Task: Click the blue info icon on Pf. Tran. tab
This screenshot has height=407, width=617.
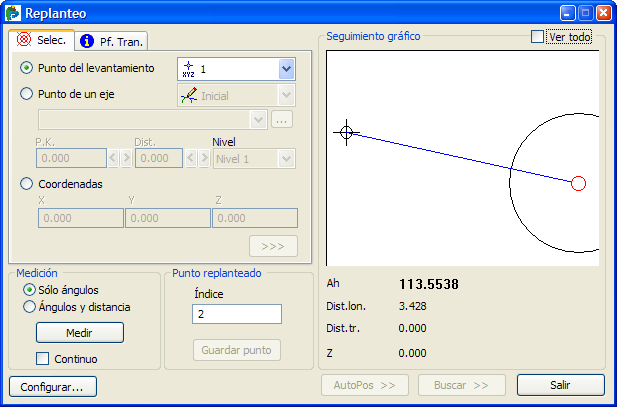Action: point(87,41)
